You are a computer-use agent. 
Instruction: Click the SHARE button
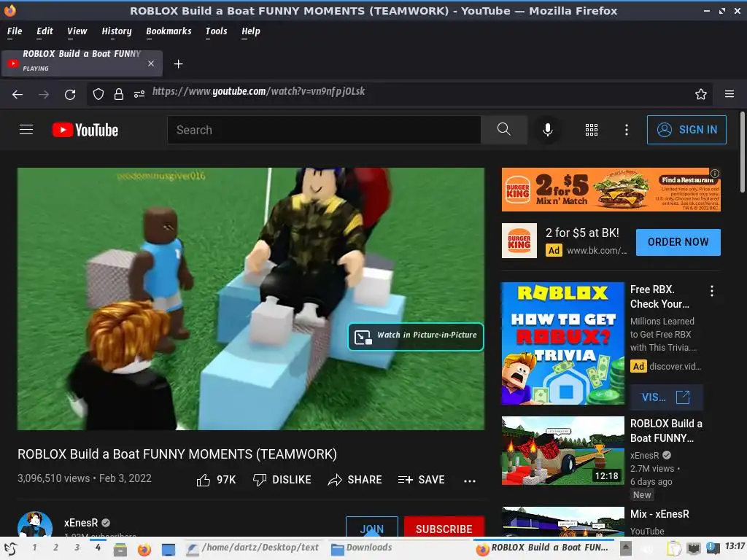(x=355, y=480)
